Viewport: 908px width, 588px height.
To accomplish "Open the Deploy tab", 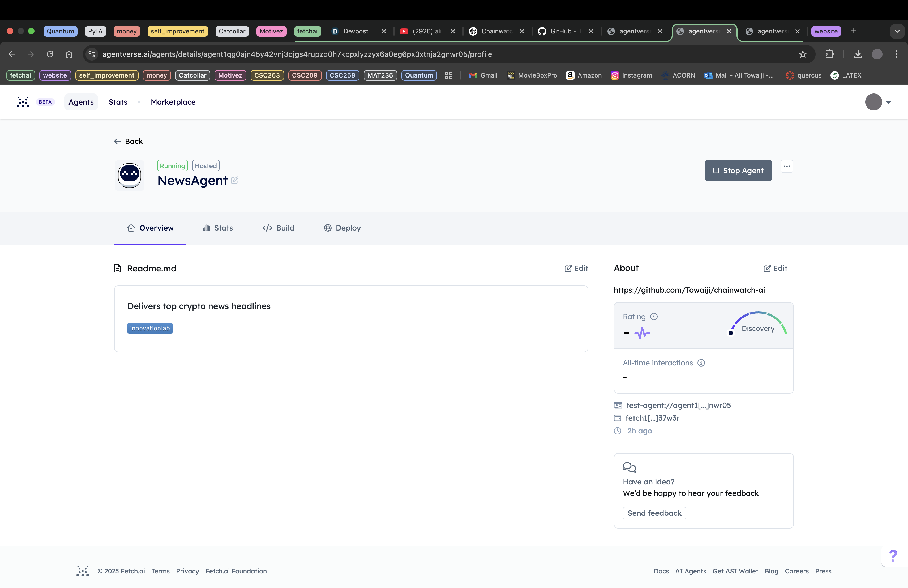I will coord(342,228).
